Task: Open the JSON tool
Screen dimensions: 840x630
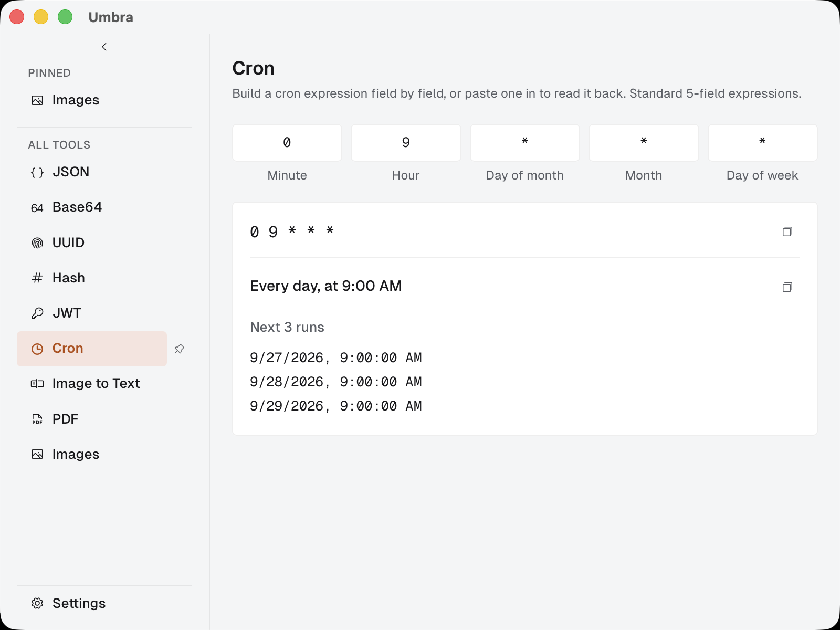Action: (92, 172)
